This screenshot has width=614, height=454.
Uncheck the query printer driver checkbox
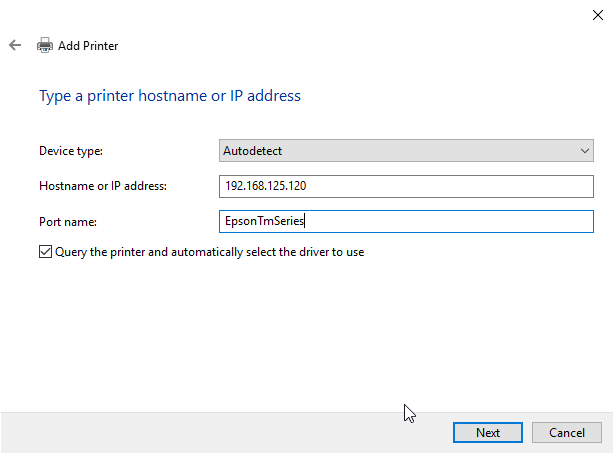pos(45,251)
